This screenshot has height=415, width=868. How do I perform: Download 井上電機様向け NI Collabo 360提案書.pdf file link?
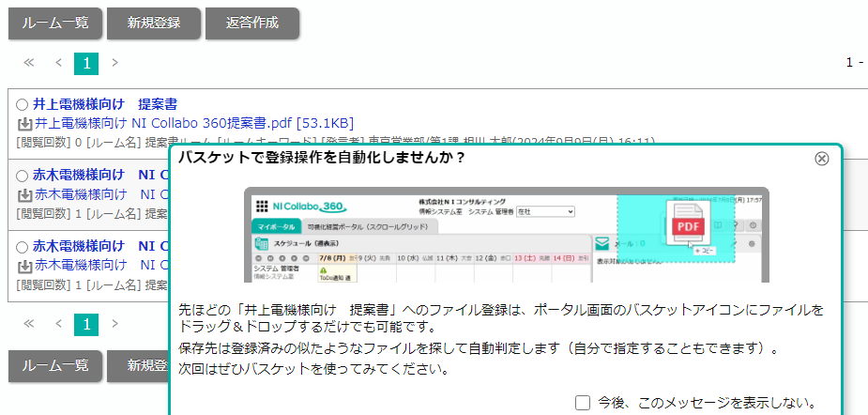pyautogui.click(x=194, y=122)
